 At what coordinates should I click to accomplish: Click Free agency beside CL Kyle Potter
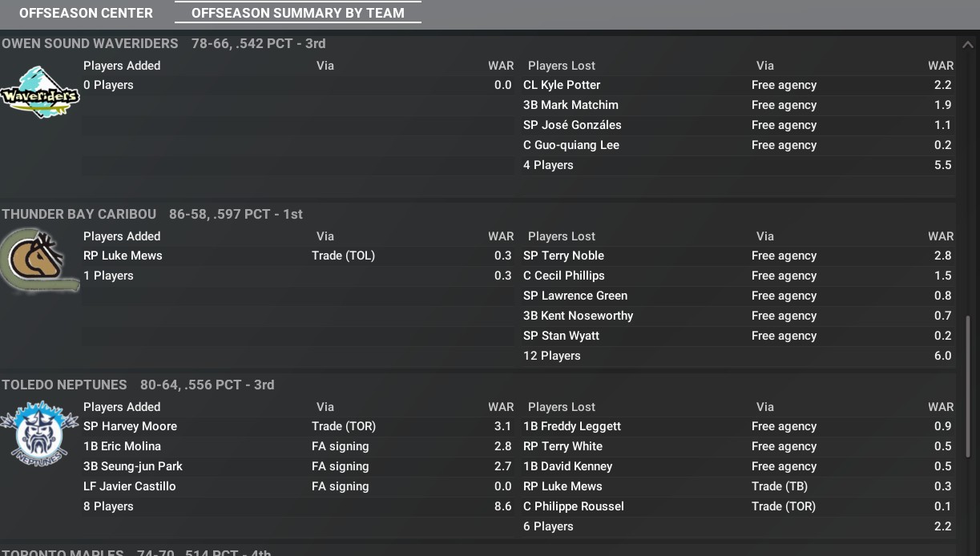click(x=784, y=85)
